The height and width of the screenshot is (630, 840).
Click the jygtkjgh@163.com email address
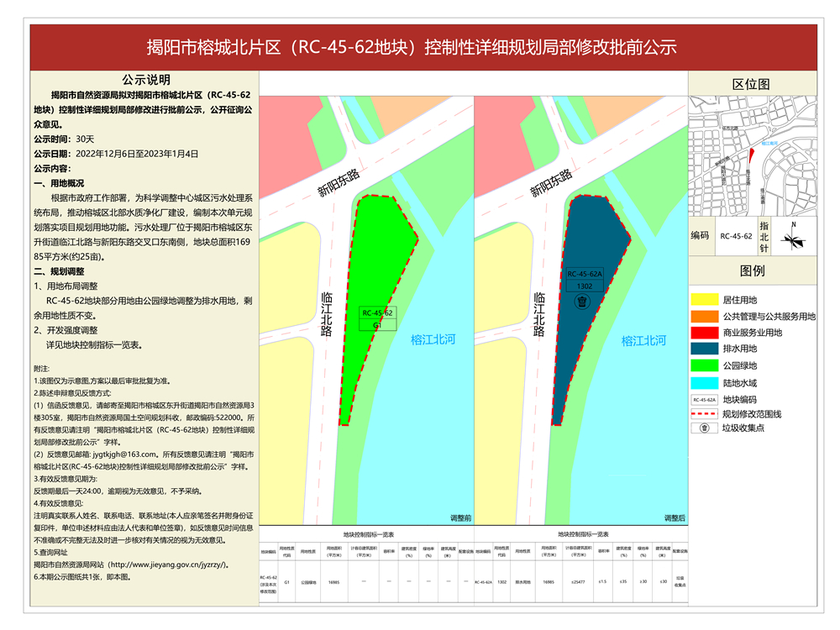[125, 454]
